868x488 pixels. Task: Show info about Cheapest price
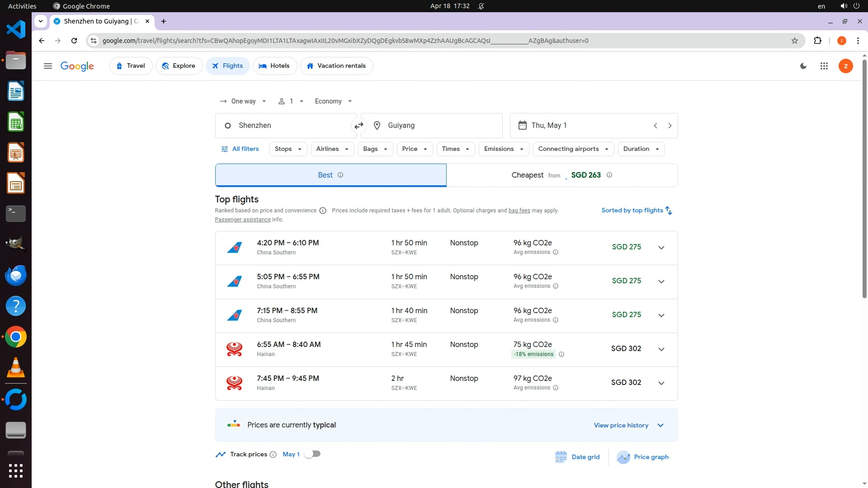(x=609, y=175)
